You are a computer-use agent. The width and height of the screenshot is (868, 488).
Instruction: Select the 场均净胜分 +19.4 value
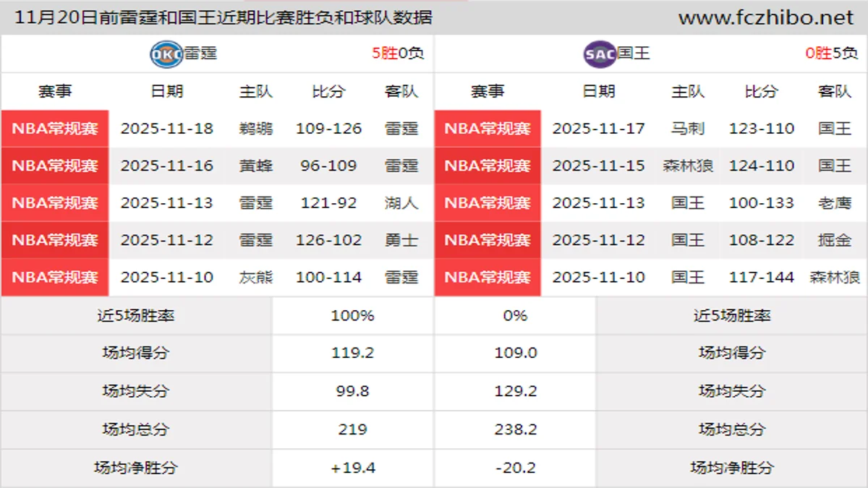coord(352,467)
